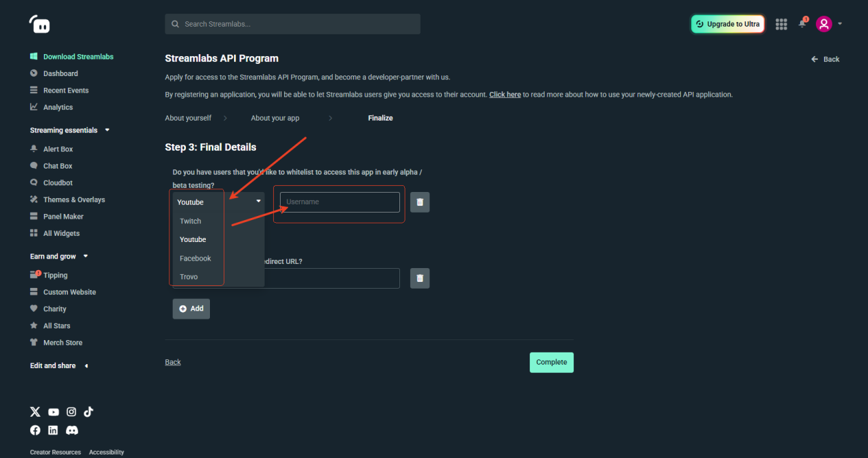
Task: Open the TikTok social icon
Action: [89, 412]
